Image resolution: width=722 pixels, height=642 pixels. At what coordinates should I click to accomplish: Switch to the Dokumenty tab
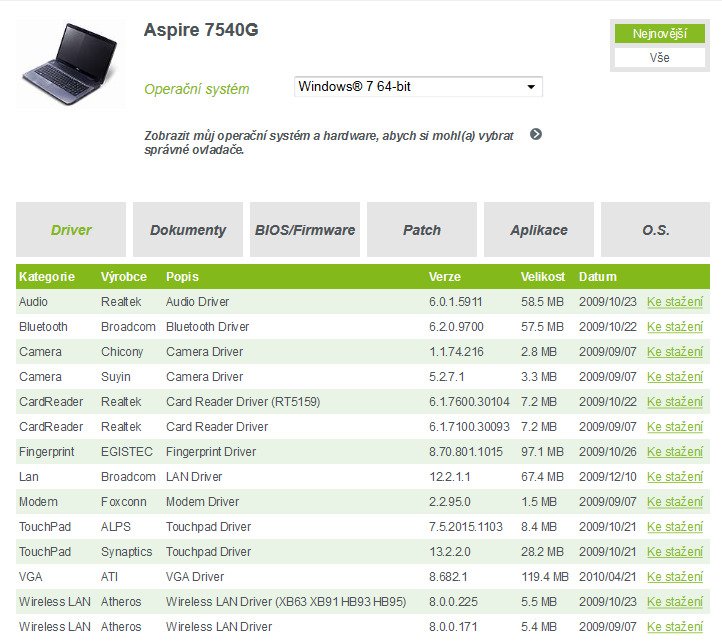point(188,229)
